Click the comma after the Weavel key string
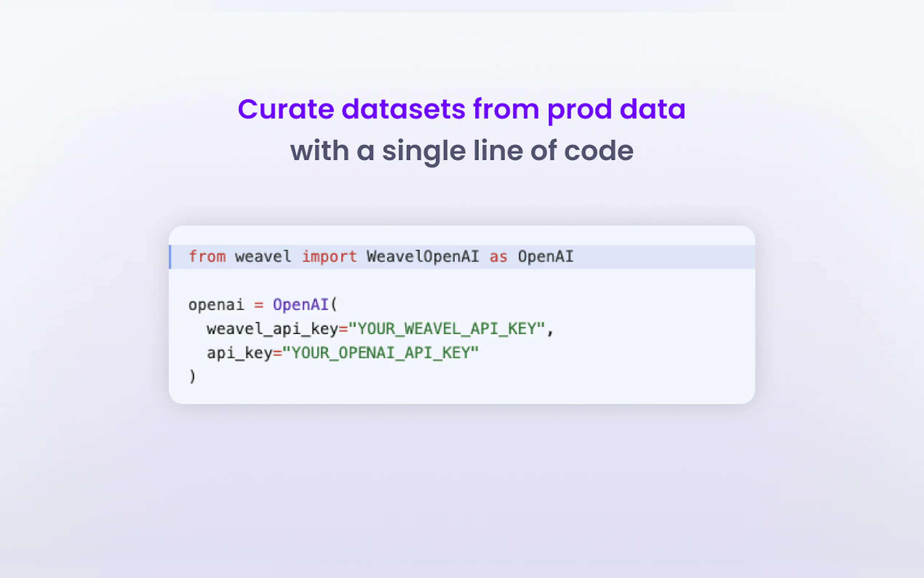 [550, 330]
